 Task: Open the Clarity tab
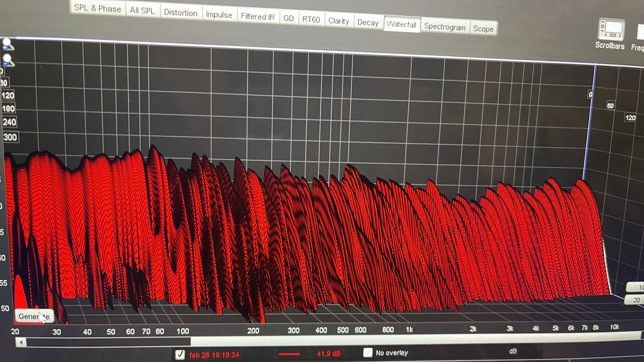(338, 21)
